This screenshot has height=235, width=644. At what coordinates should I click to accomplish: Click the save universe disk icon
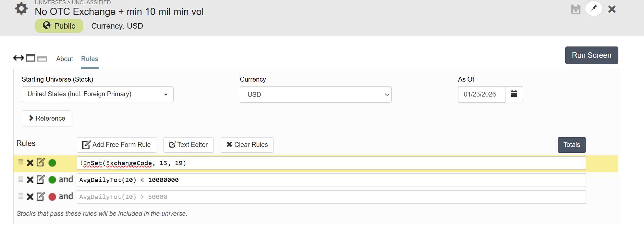click(576, 9)
